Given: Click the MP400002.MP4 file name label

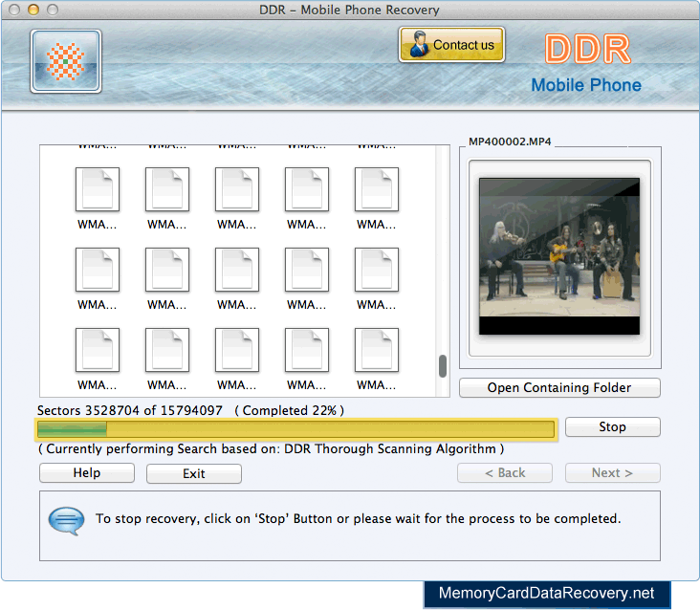Looking at the screenshot, I should click(510, 142).
